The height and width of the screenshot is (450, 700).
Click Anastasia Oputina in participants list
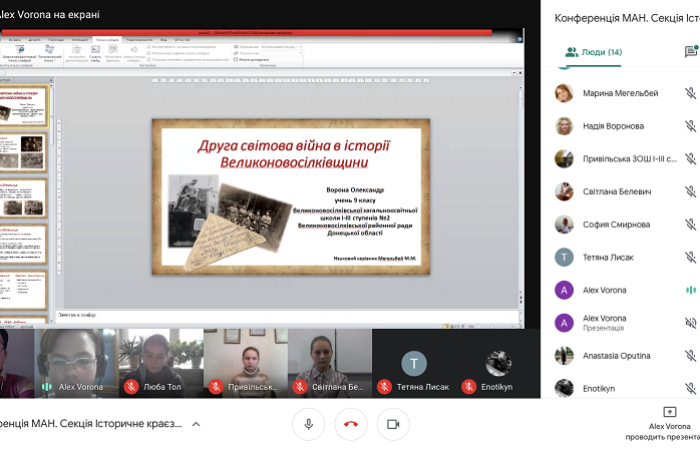pyautogui.click(x=616, y=355)
